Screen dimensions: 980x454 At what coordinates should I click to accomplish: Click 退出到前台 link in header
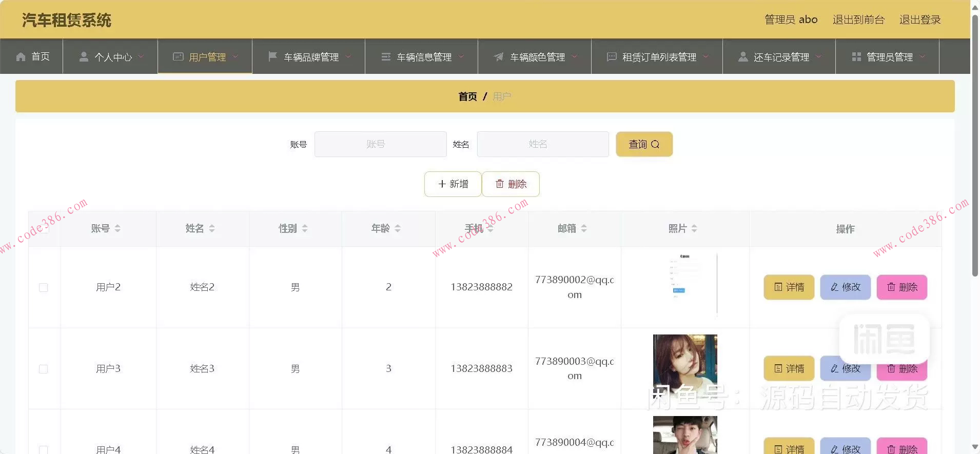click(858, 19)
